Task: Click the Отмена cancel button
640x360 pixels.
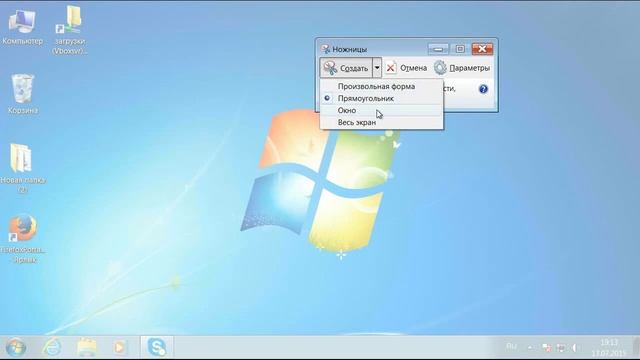Action: (x=406, y=68)
